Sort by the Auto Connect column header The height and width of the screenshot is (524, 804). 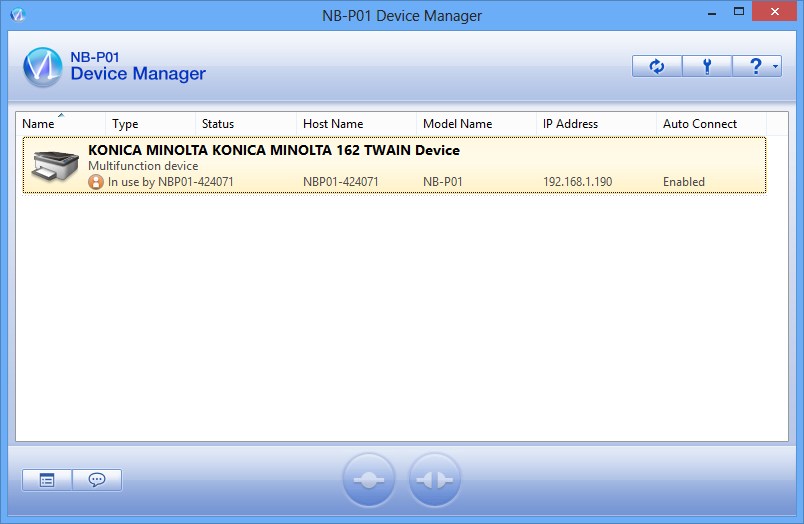pyautogui.click(x=711, y=124)
